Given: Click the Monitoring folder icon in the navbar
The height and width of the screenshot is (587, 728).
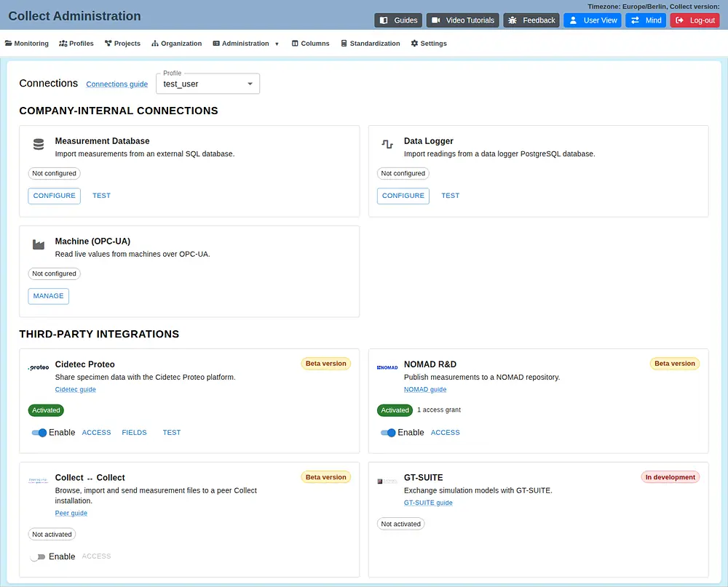Looking at the screenshot, I should [8, 43].
